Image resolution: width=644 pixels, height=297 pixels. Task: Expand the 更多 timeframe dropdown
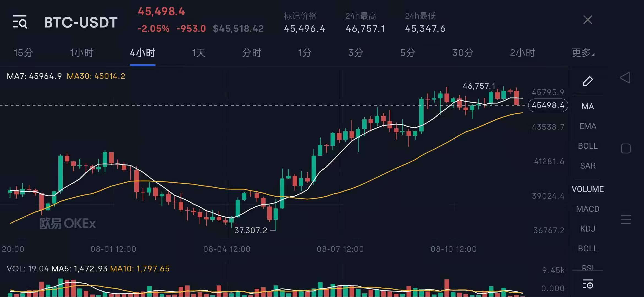[x=583, y=53]
